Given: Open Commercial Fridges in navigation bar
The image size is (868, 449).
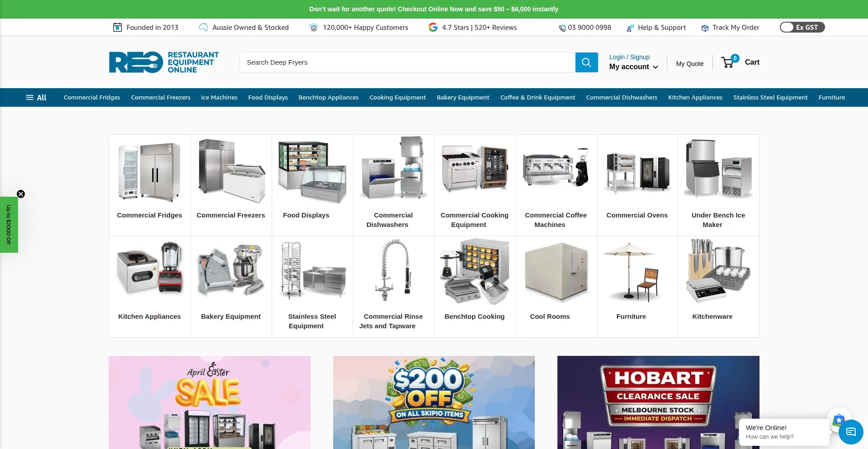Looking at the screenshot, I should [92, 98].
